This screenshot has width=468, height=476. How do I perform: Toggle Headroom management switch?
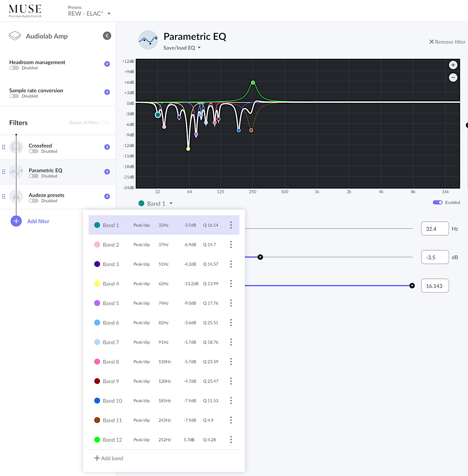click(14, 68)
